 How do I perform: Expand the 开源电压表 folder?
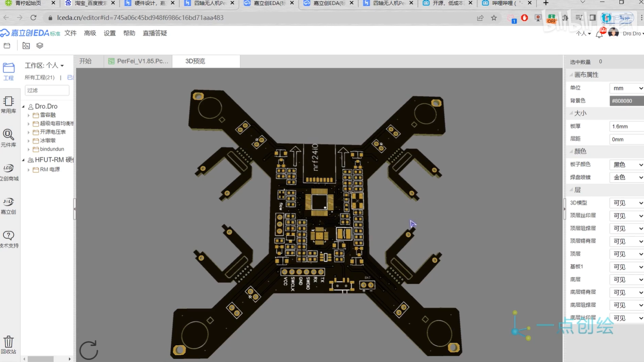[x=28, y=132]
